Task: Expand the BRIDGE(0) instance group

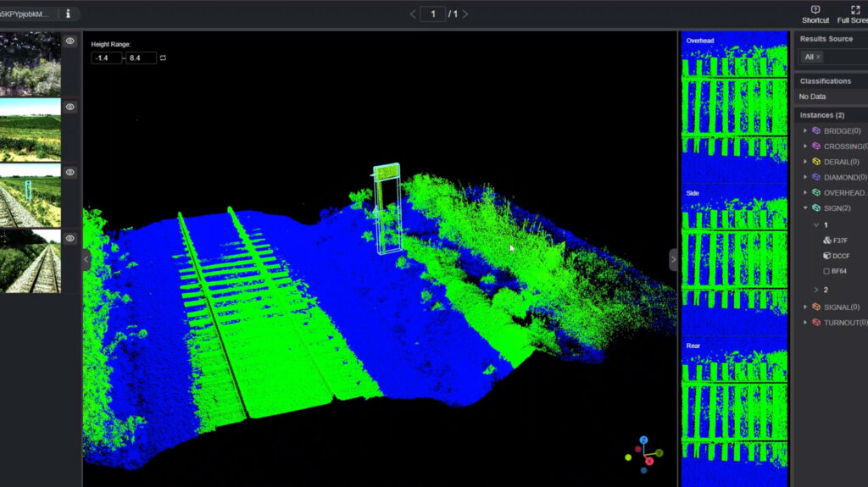Action: coord(805,131)
